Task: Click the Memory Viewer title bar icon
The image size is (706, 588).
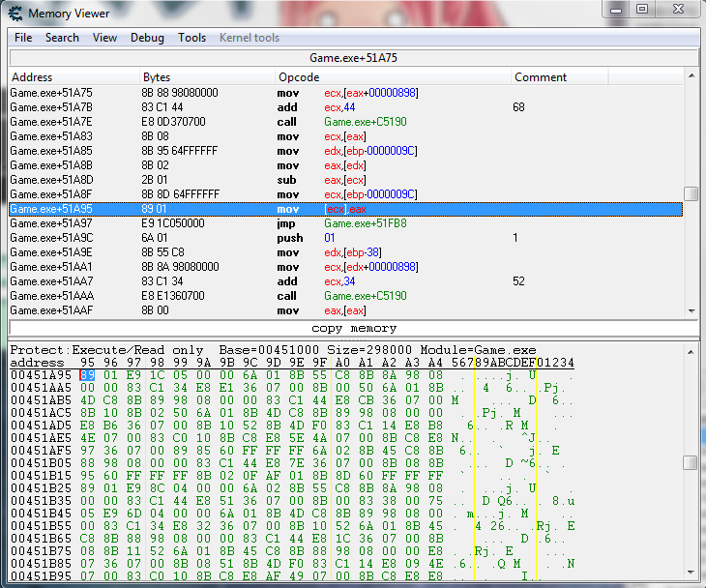Action: pyautogui.click(x=15, y=13)
